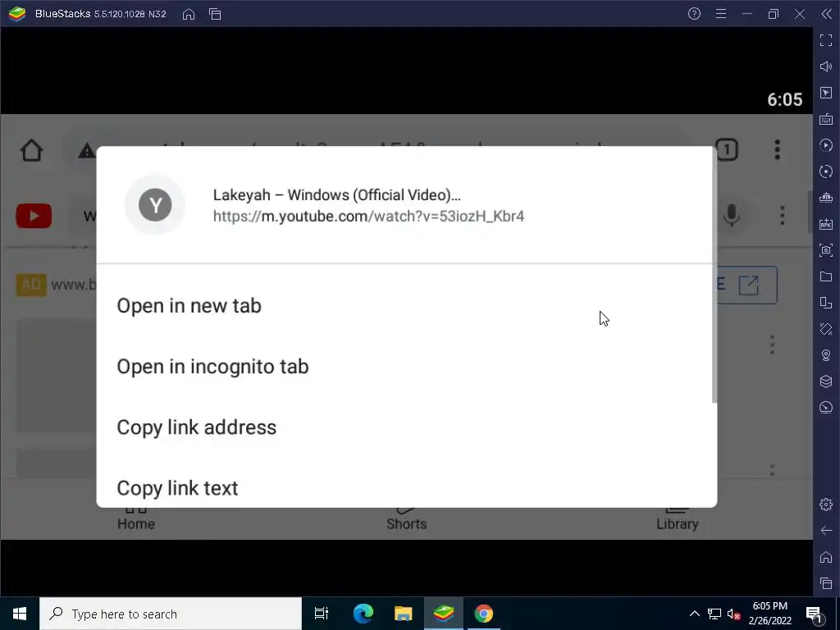Open first video's three-dot menu
This screenshot has height=630, width=840.
[772, 345]
